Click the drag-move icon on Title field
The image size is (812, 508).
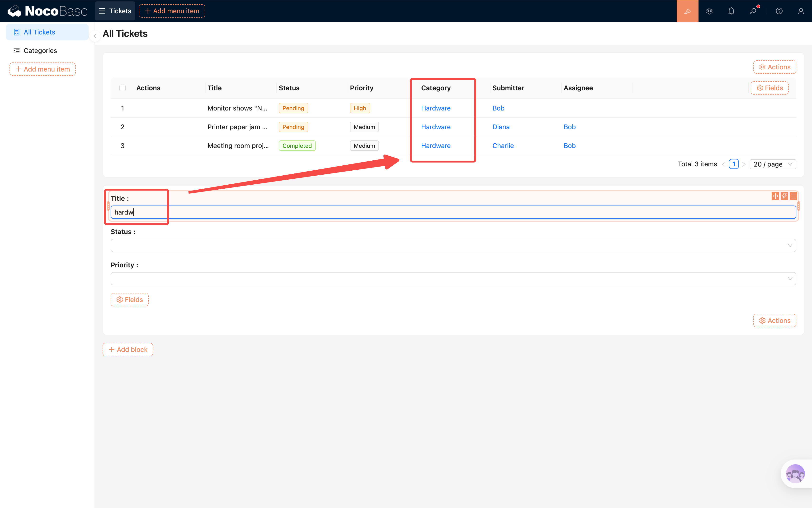(775, 196)
